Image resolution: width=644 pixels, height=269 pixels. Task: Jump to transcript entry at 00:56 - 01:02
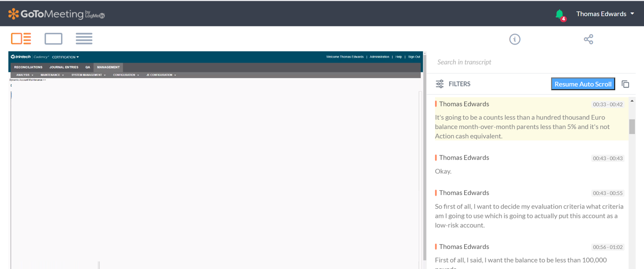pyautogui.click(x=607, y=247)
